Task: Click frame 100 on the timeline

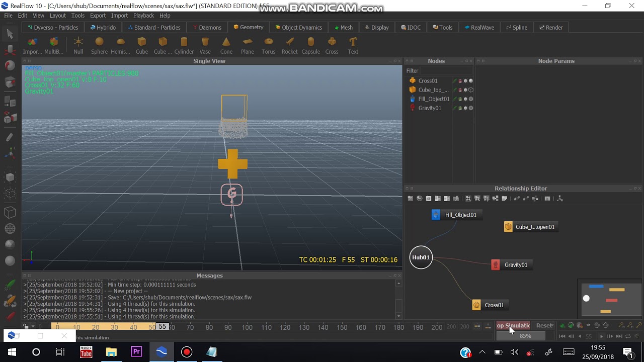Action: pos(247,327)
